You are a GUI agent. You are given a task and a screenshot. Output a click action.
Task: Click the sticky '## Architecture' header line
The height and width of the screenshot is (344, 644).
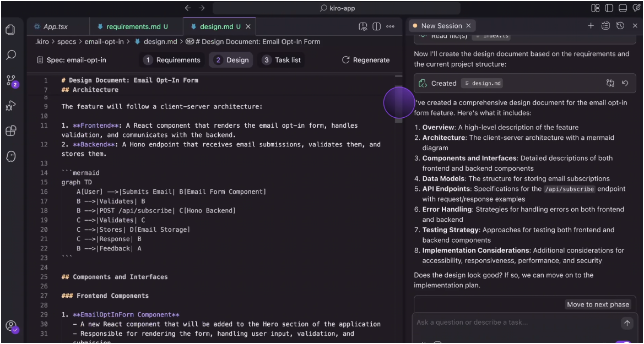point(90,90)
